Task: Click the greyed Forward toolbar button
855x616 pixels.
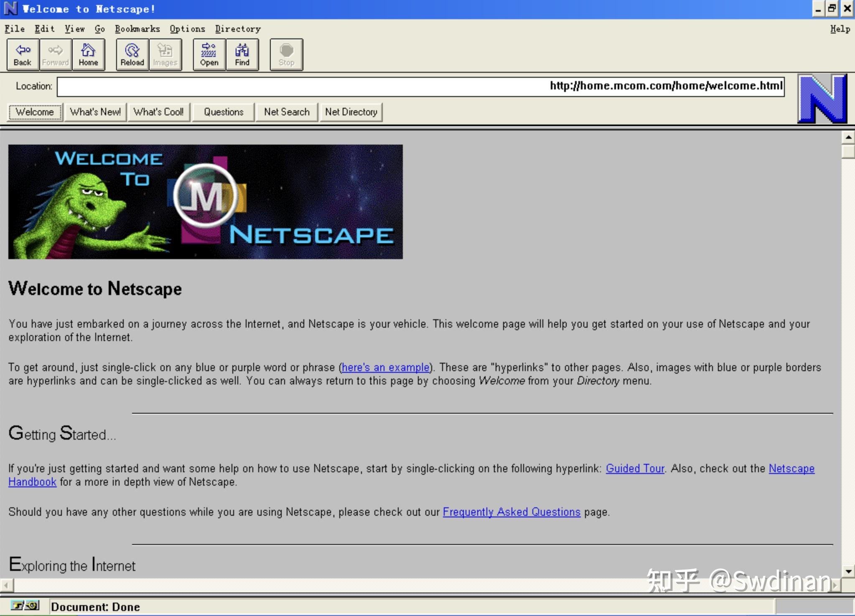Action: click(56, 55)
